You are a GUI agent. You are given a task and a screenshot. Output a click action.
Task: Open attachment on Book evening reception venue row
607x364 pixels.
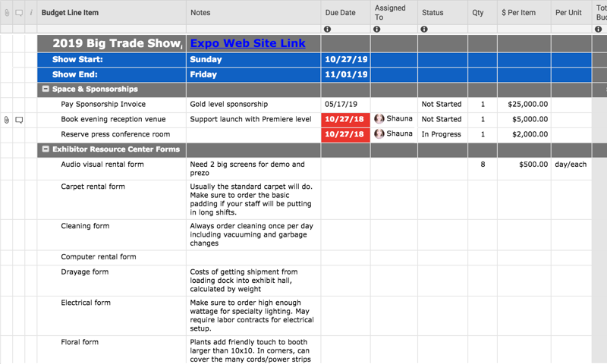7,120
